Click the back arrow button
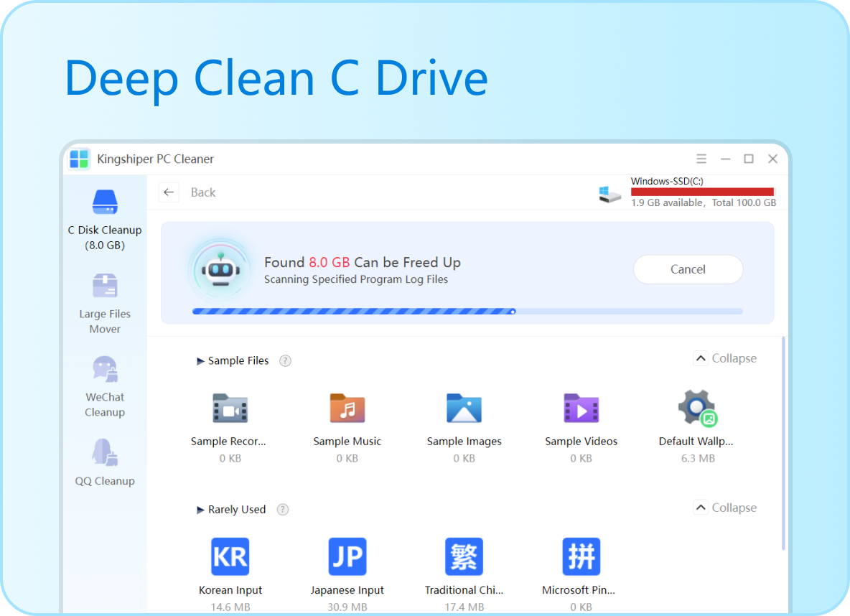 (x=169, y=192)
